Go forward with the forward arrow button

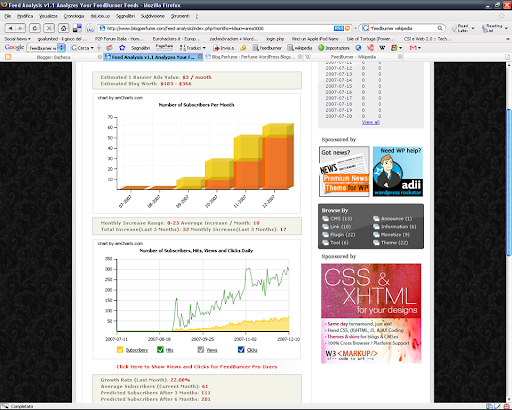[x=20, y=28]
